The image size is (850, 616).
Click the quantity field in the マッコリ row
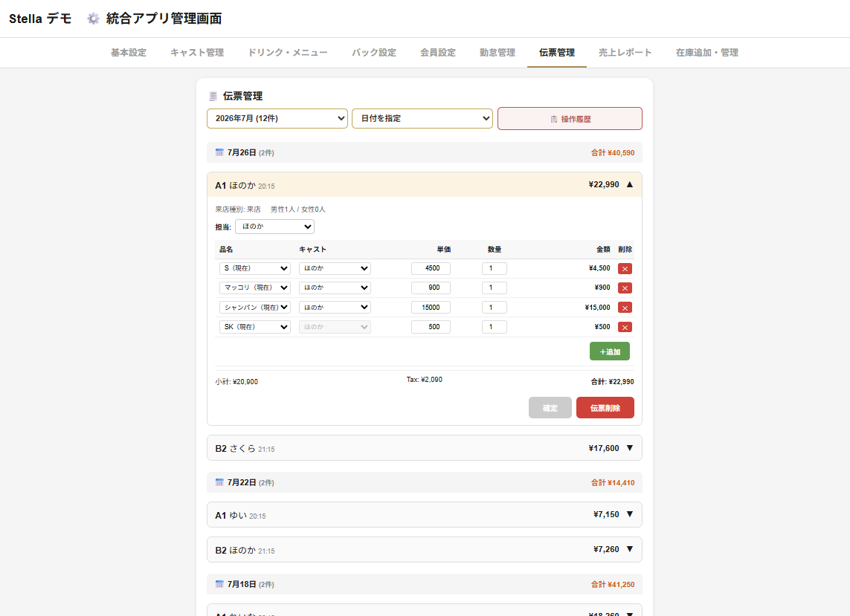pos(495,288)
